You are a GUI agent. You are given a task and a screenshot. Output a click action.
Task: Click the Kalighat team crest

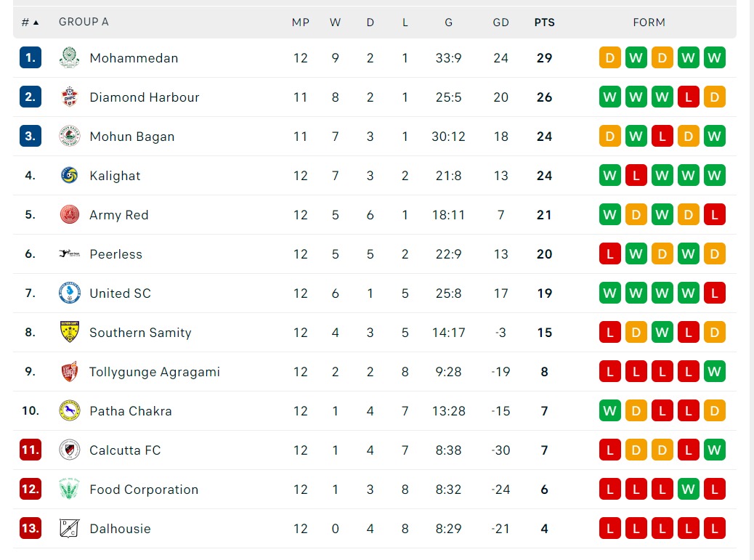[70, 176]
